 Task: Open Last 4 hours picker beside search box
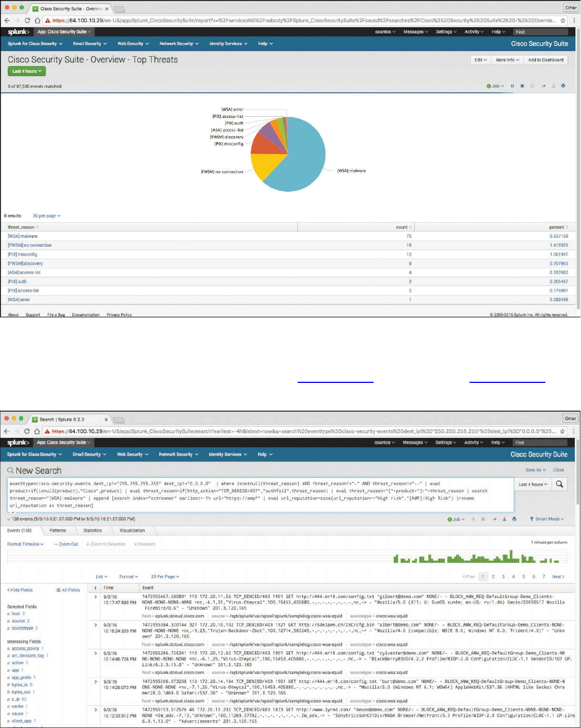pos(533,484)
